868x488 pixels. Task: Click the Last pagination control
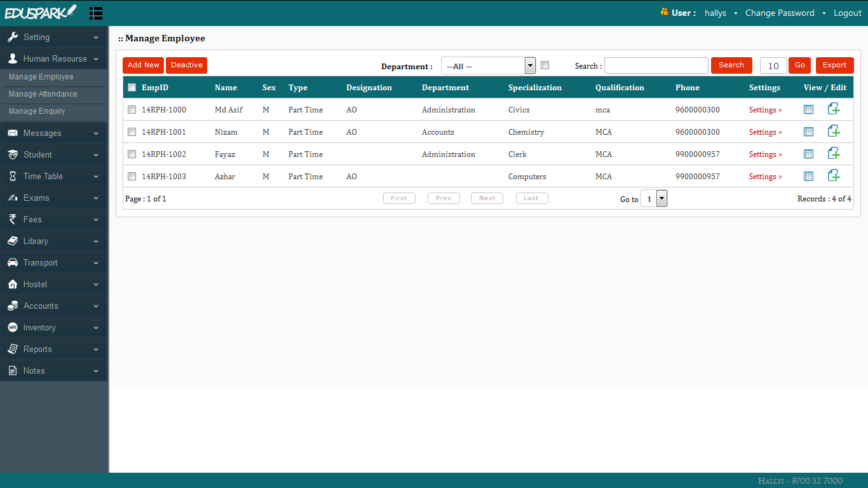tap(531, 198)
